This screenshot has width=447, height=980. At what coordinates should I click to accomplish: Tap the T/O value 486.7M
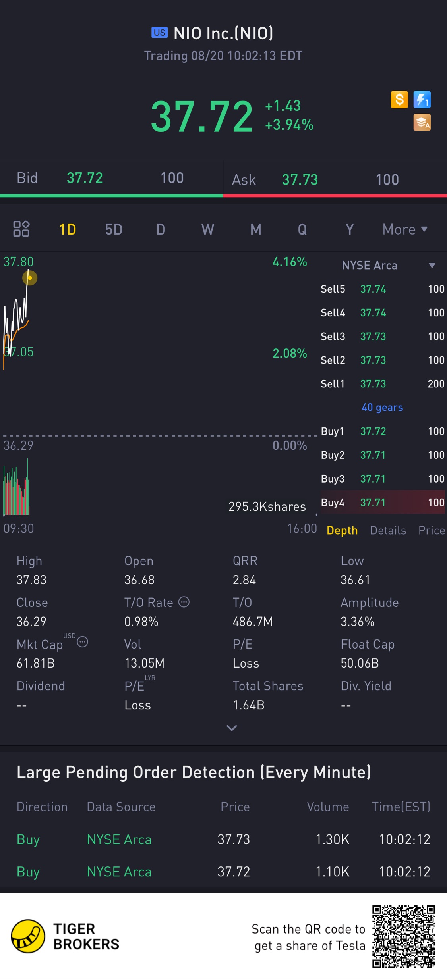253,621
